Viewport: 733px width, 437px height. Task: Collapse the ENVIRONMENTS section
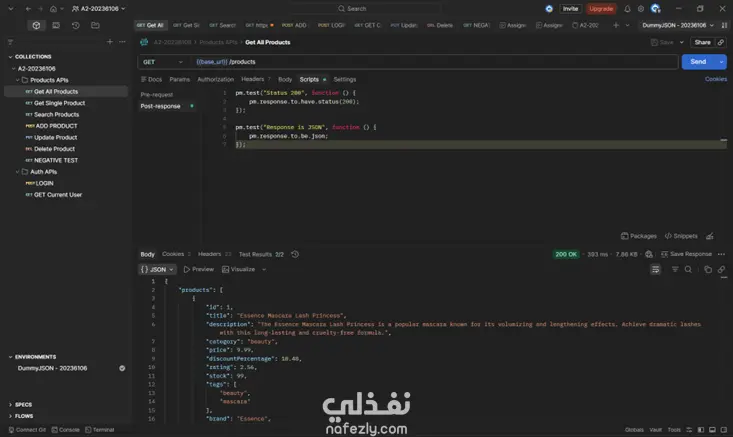10,357
